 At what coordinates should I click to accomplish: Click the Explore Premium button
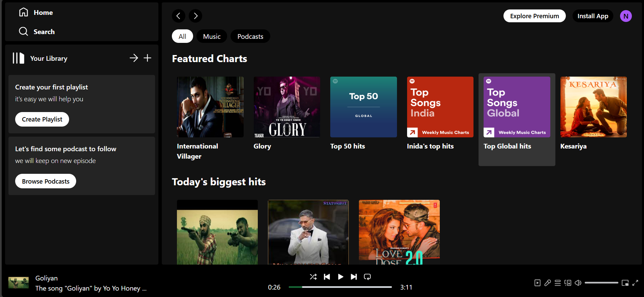pyautogui.click(x=534, y=16)
